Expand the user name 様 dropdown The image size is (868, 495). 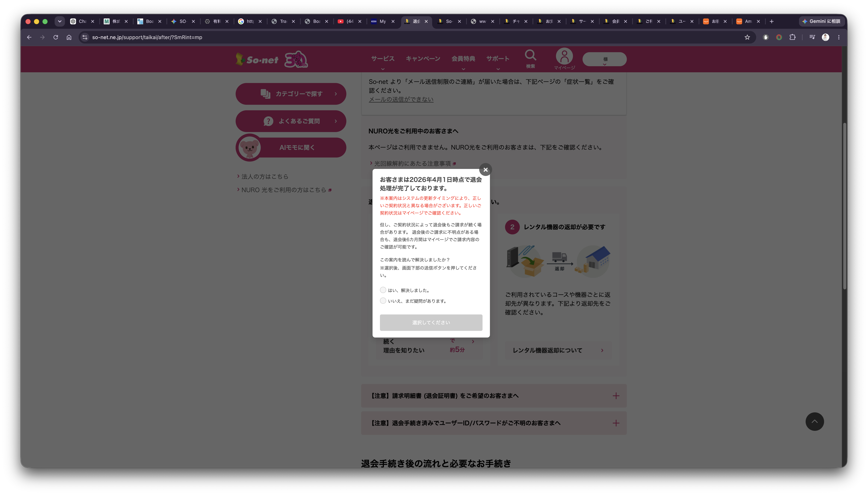(x=604, y=59)
